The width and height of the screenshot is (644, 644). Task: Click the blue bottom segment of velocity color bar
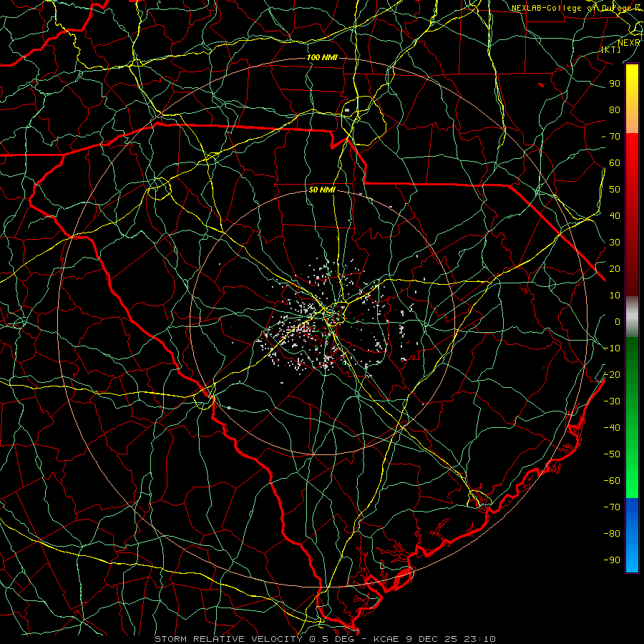[x=632, y=535]
